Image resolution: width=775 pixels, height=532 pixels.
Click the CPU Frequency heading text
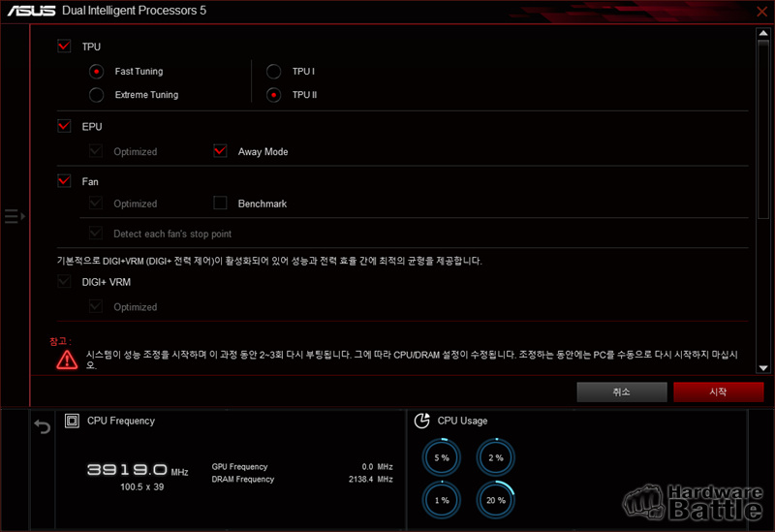[121, 421]
